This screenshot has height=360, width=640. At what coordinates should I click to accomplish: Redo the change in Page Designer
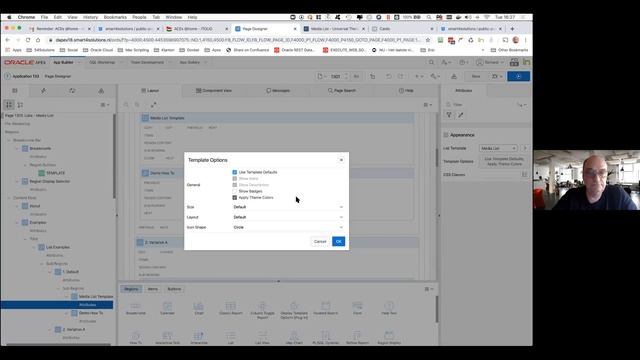point(401,76)
